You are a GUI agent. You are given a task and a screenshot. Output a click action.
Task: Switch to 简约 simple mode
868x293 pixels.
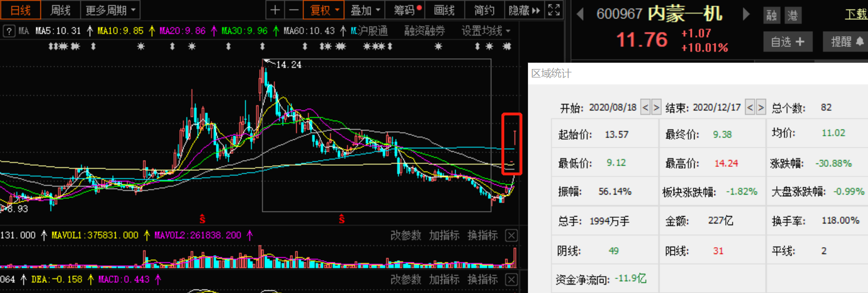point(484,10)
